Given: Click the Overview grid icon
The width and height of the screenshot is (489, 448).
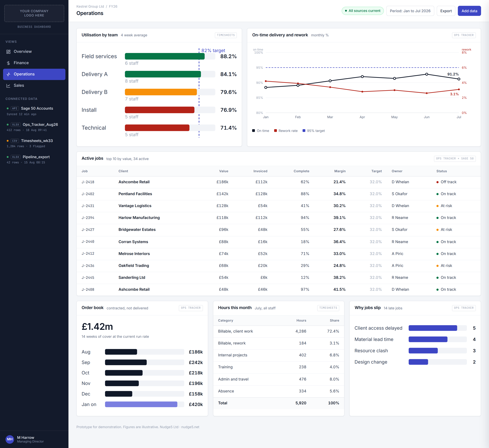Looking at the screenshot, I should click(x=8, y=52).
